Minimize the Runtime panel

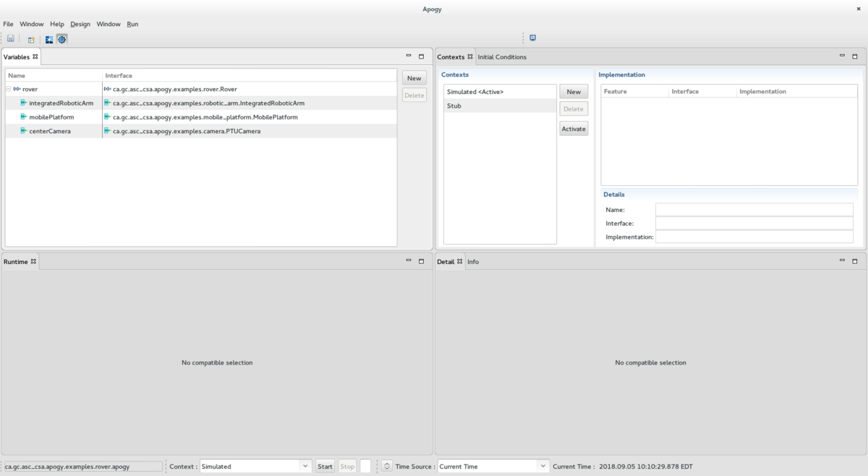409,260
